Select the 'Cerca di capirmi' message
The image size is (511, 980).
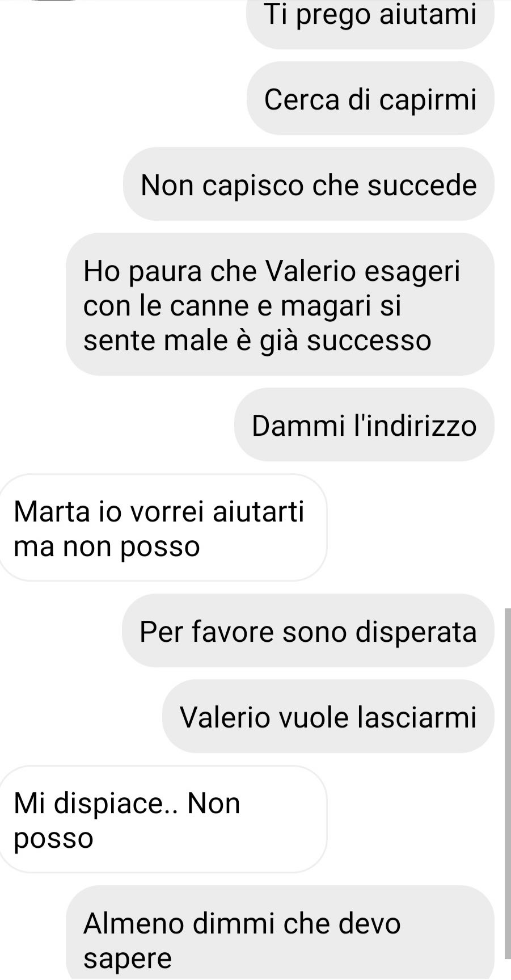click(x=370, y=99)
